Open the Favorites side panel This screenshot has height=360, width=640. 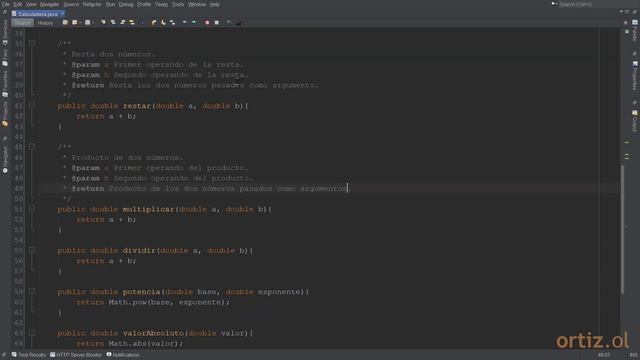(x=5, y=84)
